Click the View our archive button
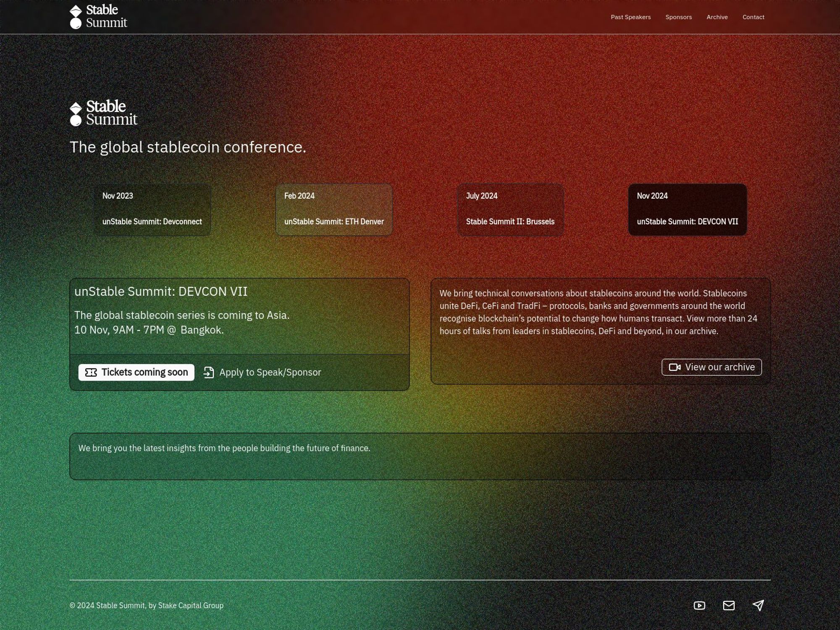The width and height of the screenshot is (840, 630). tap(711, 367)
